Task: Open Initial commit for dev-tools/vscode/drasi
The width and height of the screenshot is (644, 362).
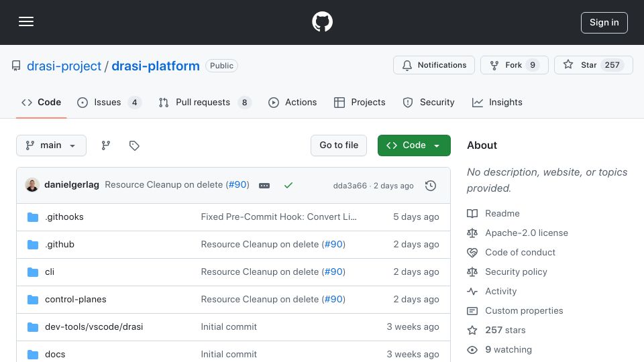Action: click(x=229, y=326)
